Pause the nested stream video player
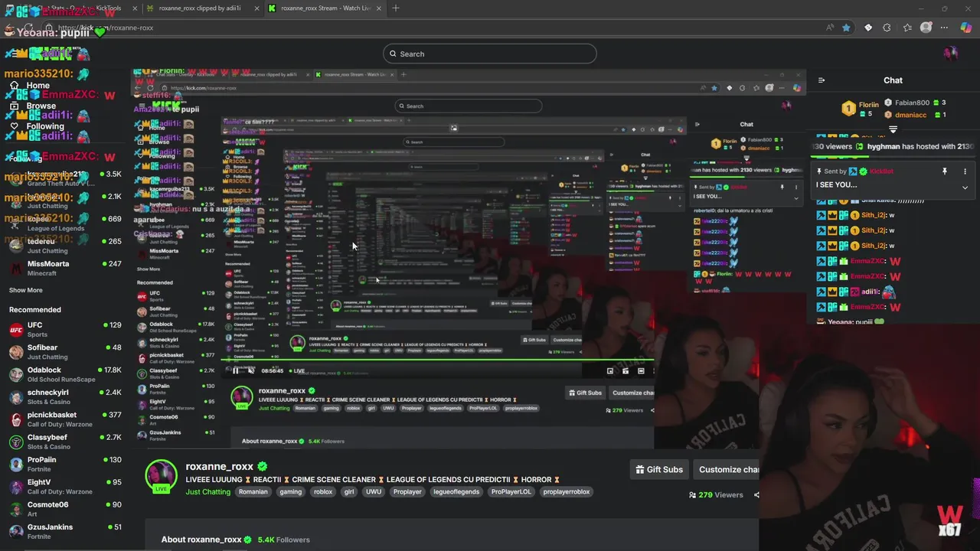Viewport: 980px width, 551px height. click(235, 370)
